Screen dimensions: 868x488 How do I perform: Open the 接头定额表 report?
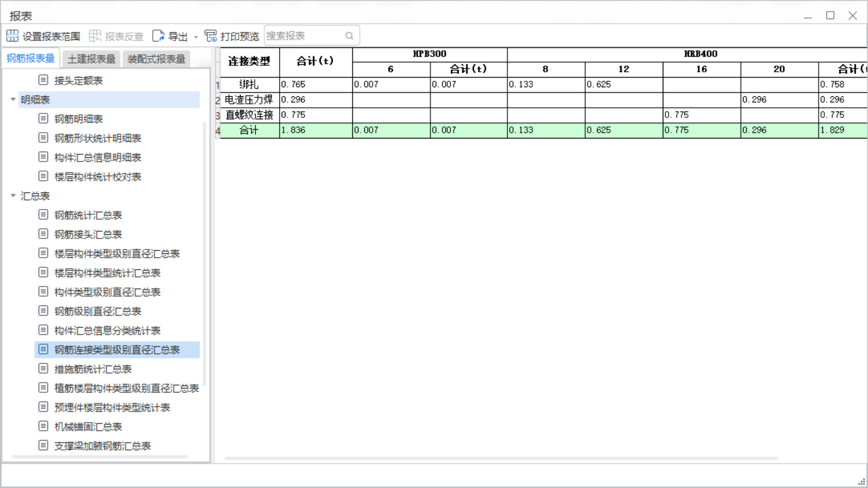pyautogui.click(x=78, y=81)
